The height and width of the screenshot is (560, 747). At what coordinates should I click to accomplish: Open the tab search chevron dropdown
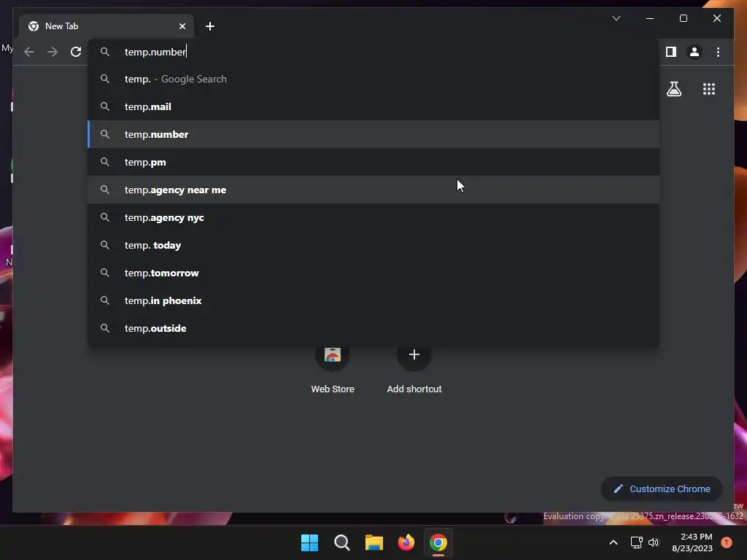tap(616, 18)
